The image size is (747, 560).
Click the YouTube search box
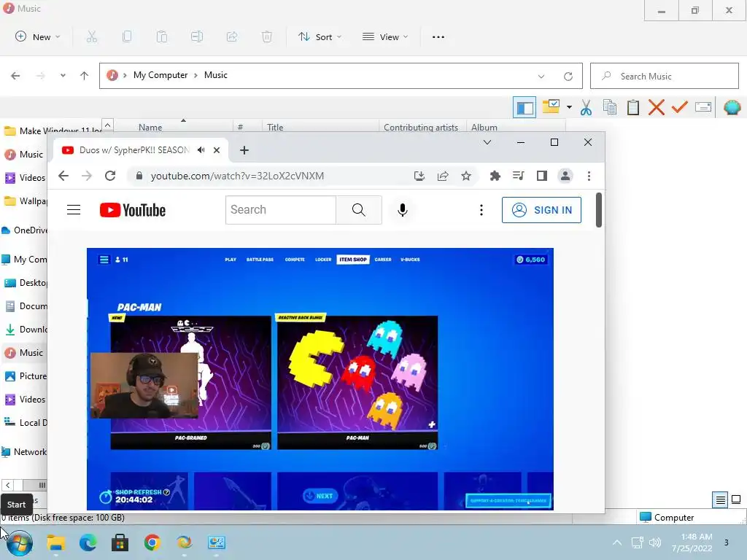pyautogui.click(x=281, y=209)
